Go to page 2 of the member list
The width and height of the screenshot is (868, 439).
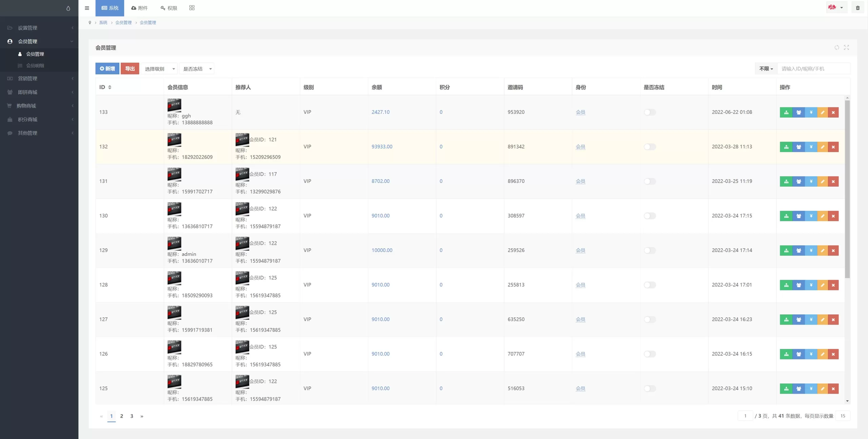pyautogui.click(x=121, y=416)
